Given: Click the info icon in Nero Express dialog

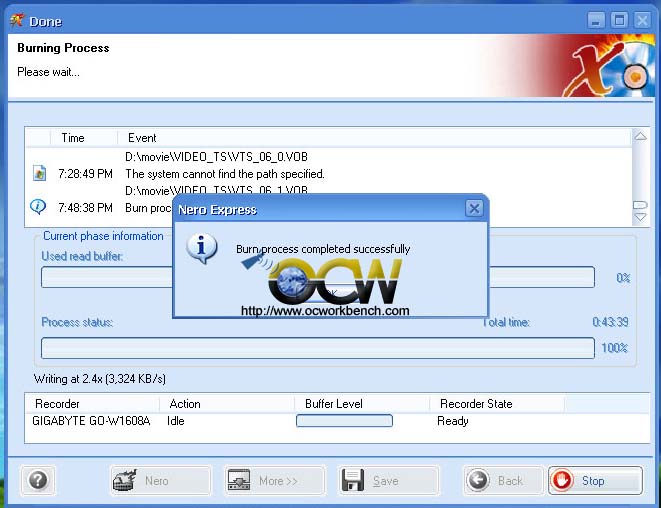Looking at the screenshot, I should 202,248.
